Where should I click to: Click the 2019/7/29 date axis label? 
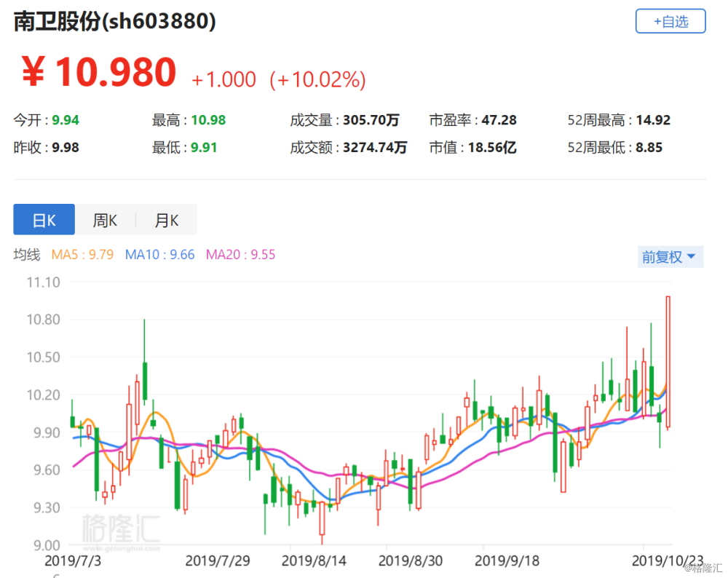(x=218, y=561)
